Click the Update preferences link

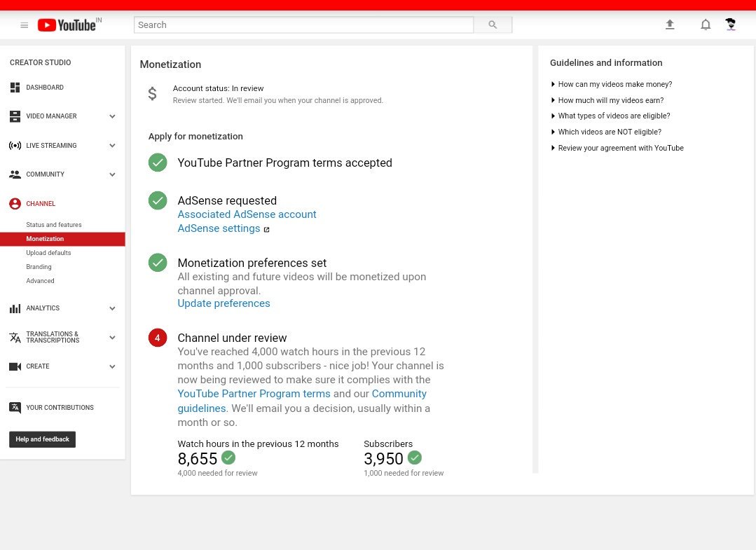point(224,303)
